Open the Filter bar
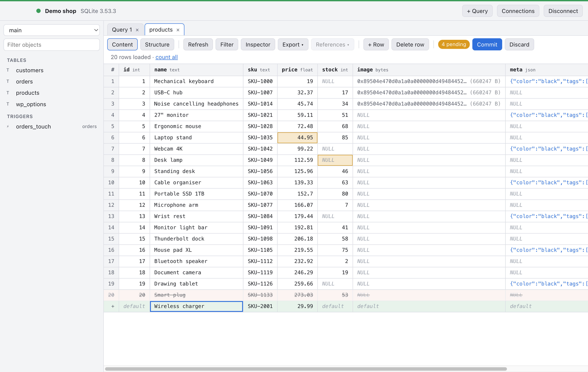The height and width of the screenshot is (372, 588). (227, 45)
